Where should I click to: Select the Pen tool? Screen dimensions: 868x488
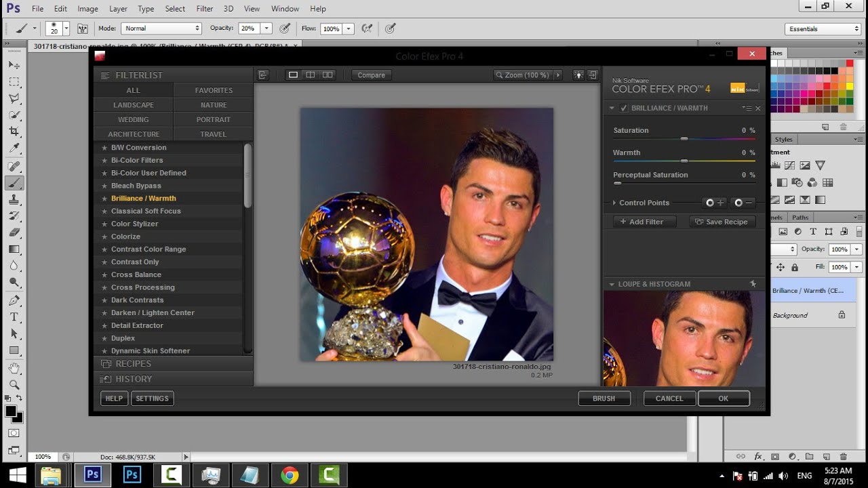point(14,300)
